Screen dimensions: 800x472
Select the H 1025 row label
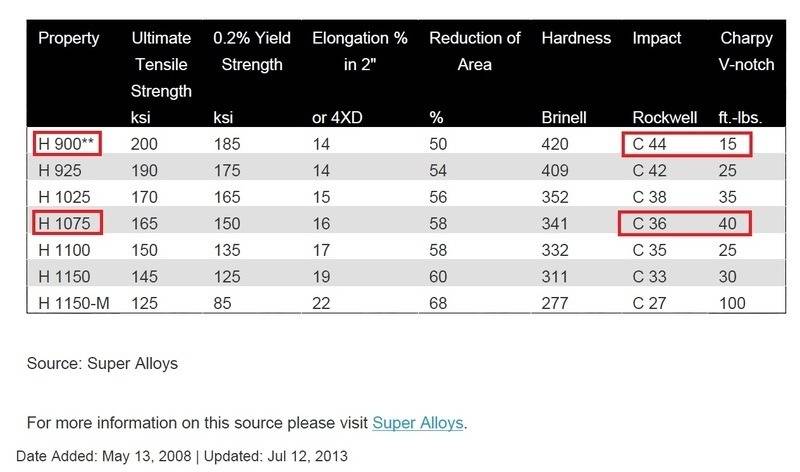pos(63,196)
